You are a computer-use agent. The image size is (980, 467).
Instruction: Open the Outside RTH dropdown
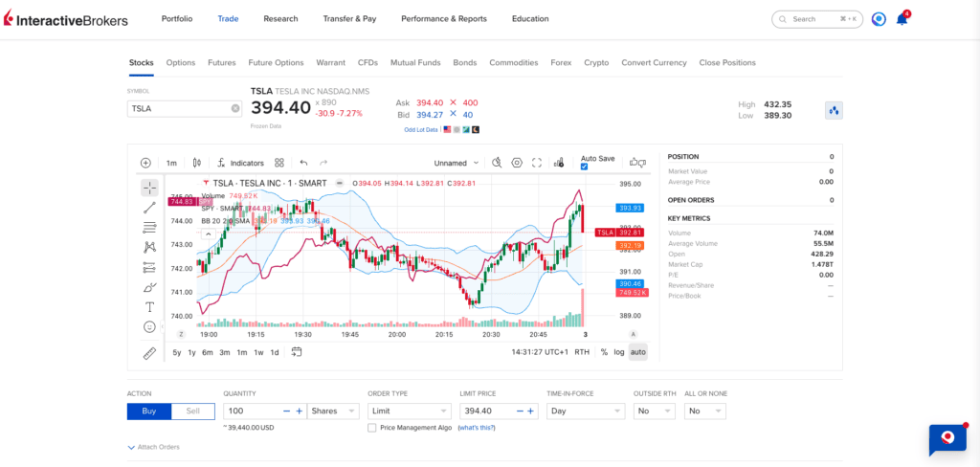click(655, 411)
